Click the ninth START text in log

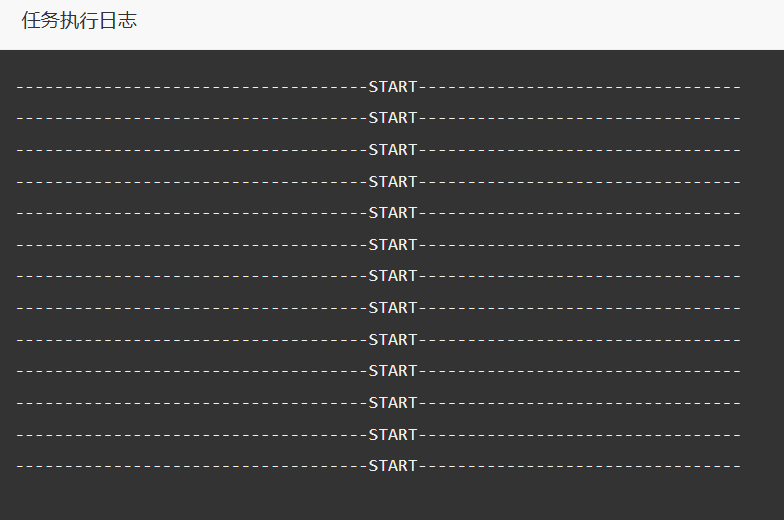click(392, 340)
